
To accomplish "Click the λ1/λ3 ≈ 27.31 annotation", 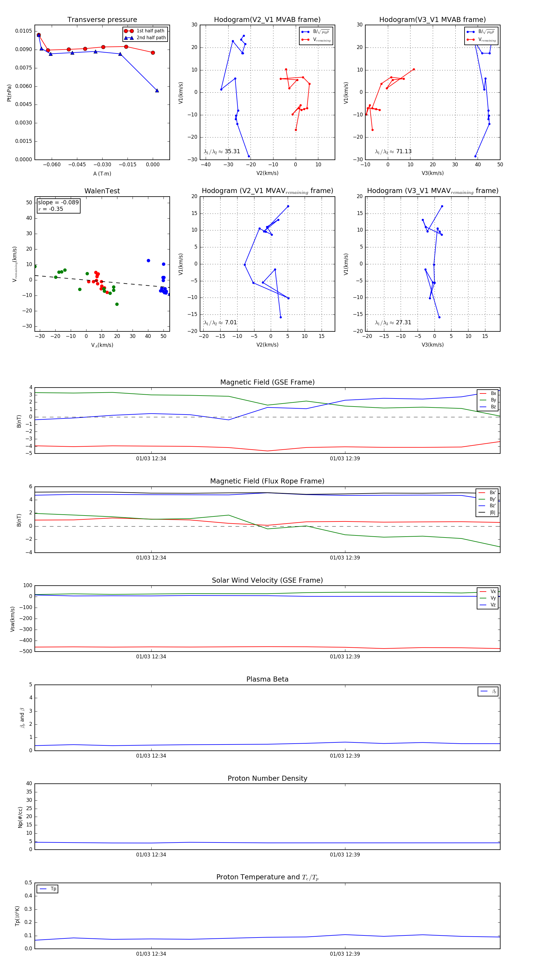I will [393, 323].
